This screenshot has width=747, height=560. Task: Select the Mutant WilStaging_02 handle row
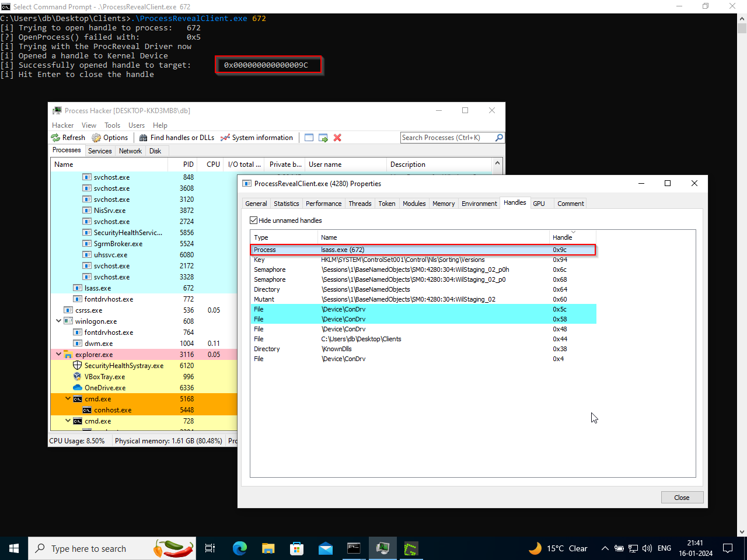(x=423, y=299)
